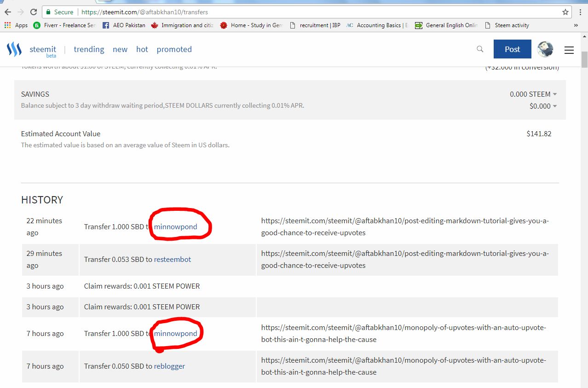The height and width of the screenshot is (388, 588).
Task: Click the Transfer 0.053 SBD to text
Action: [118, 259]
